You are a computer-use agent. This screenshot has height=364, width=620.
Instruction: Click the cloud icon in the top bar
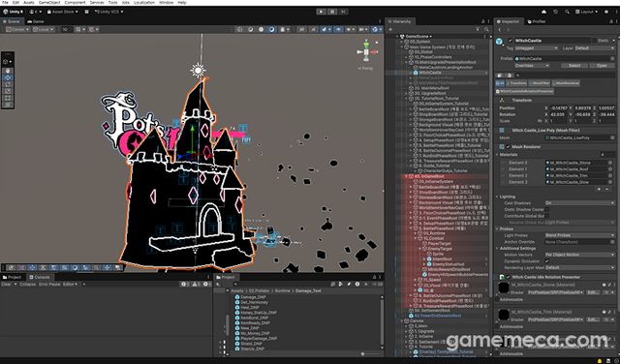[544, 12]
